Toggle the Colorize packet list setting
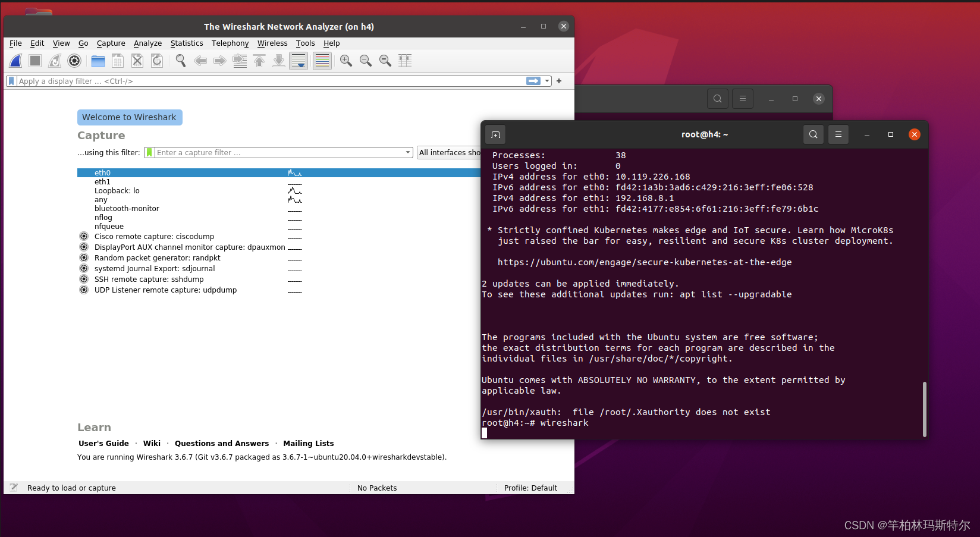Screen dimensions: 980x537 [322, 61]
